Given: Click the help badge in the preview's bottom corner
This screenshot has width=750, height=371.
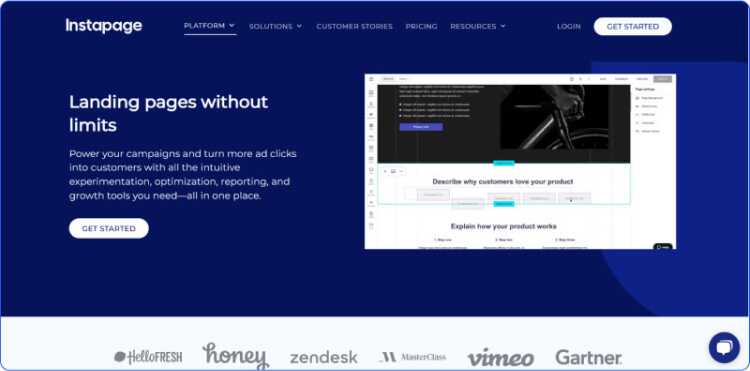Looking at the screenshot, I should pos(663,247).
